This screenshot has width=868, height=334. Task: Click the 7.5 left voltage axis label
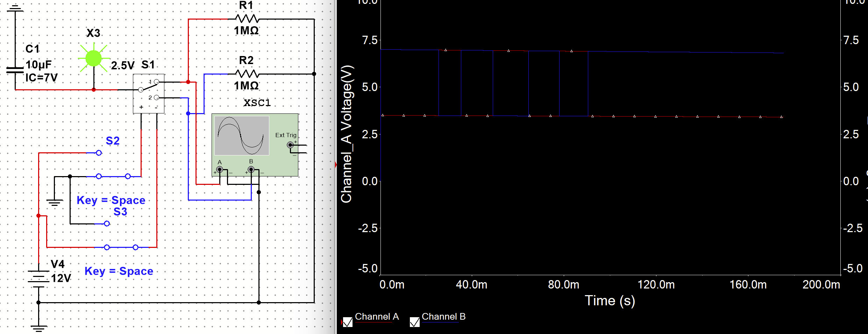370,40
